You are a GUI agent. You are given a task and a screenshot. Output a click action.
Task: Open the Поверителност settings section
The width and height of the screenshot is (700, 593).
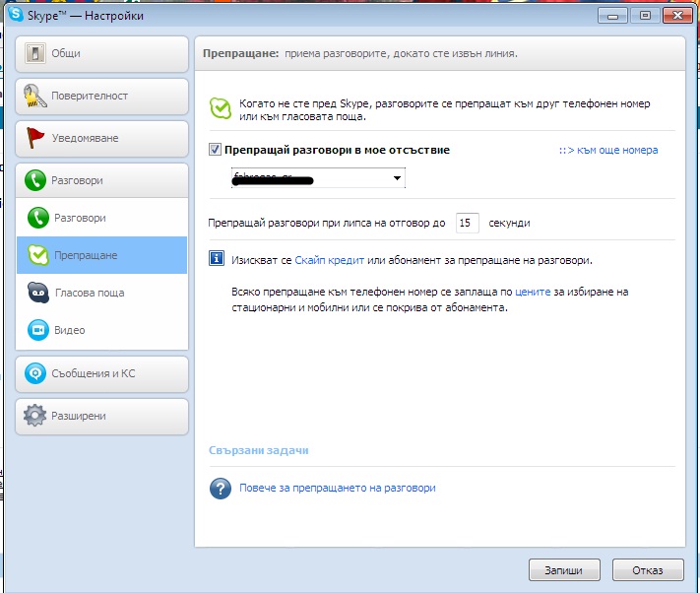(101, 96)
